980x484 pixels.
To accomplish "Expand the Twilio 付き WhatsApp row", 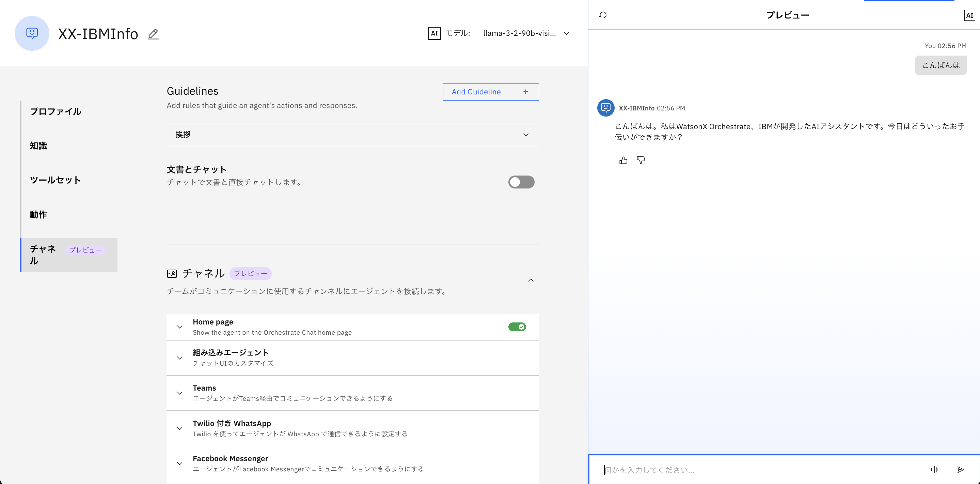I will coord(179,428).
